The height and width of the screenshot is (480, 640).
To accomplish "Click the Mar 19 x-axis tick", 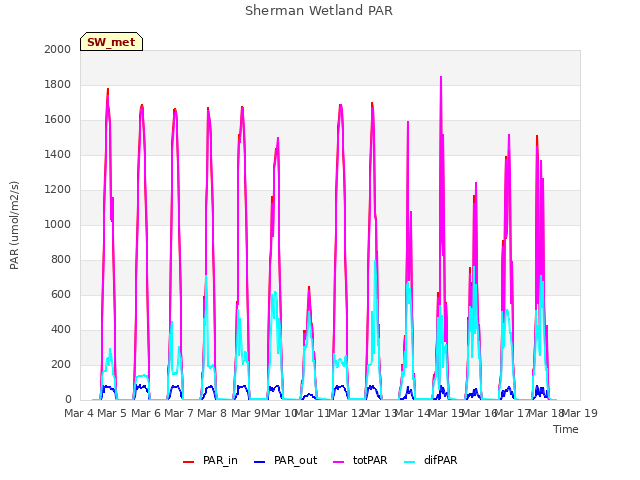I will (580, 413).
